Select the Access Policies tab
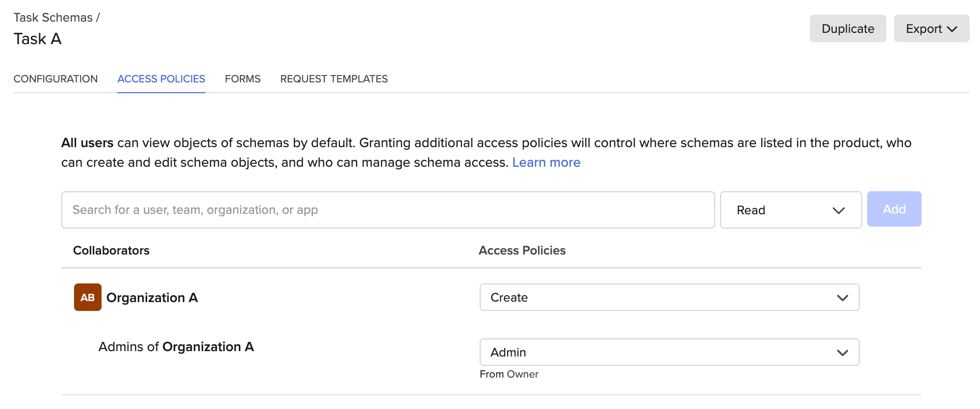The height and width of the screenshot is (409, 980). coord(161,79)
